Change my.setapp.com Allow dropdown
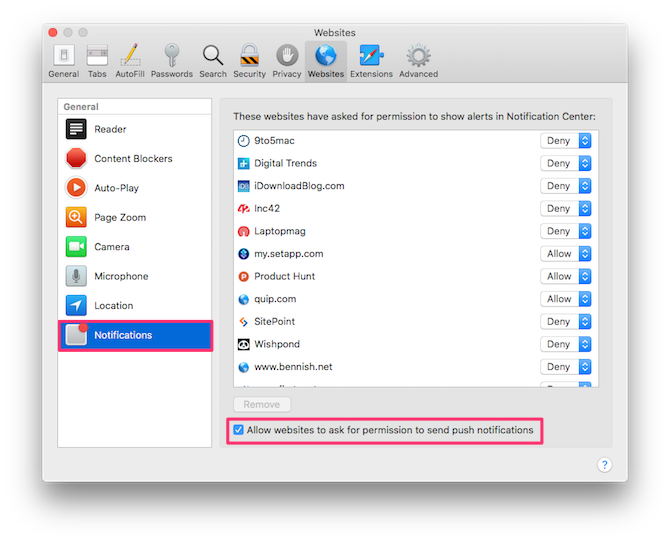This screenshot has width=670, height=542. (567, 254)
